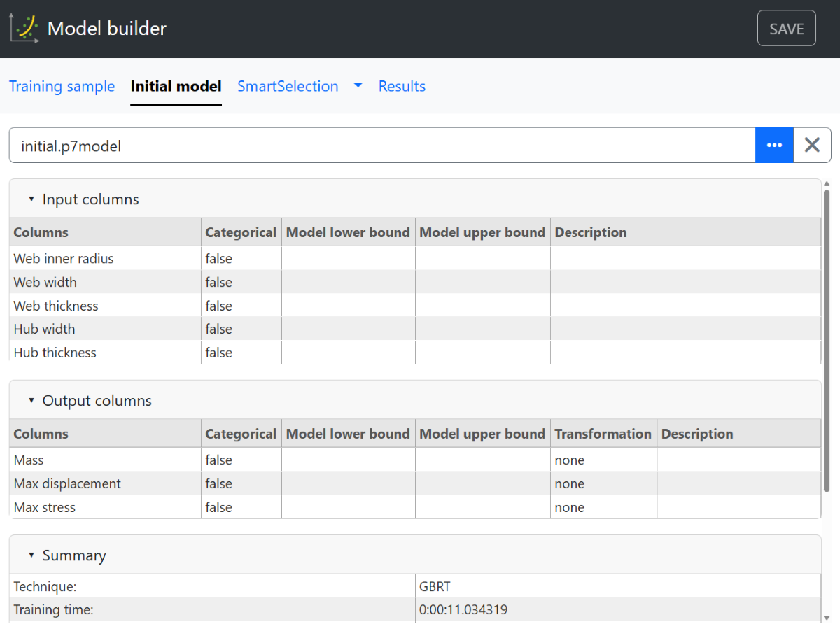Click the SAVE button in the header
The width and height of the screenshot is (840, 631).
tap(786, 28)
